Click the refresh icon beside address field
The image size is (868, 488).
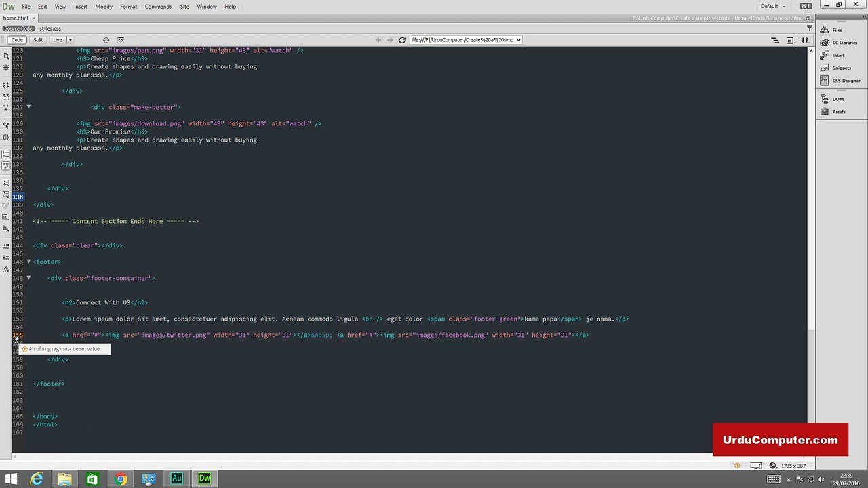402,40
